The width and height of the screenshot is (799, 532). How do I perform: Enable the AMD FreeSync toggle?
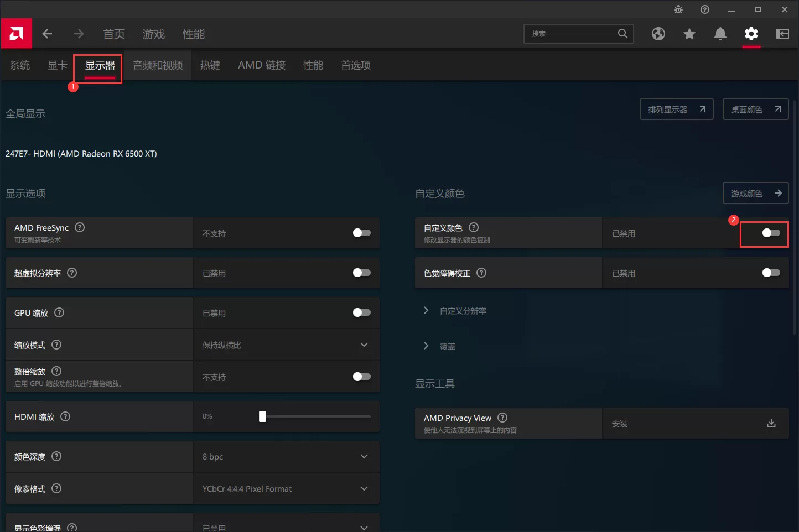[x=361, y=233]
